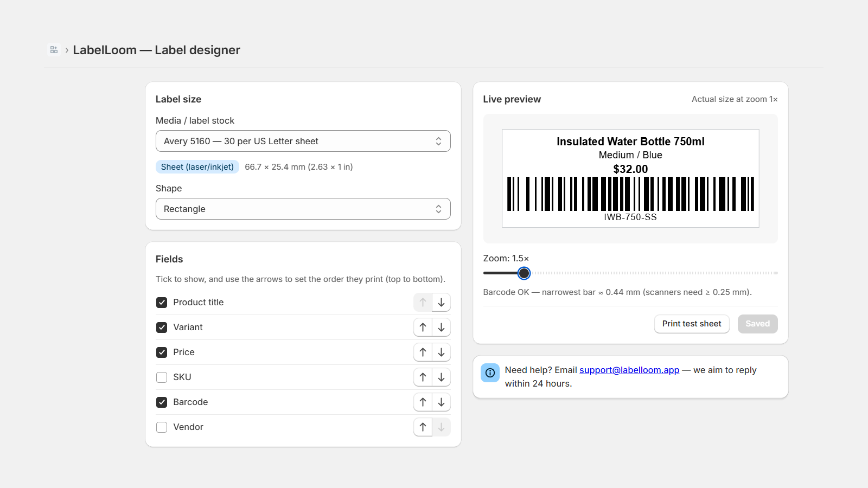Move Vendor field up
This screenshot has height=488, width=868.
(423, 427)
